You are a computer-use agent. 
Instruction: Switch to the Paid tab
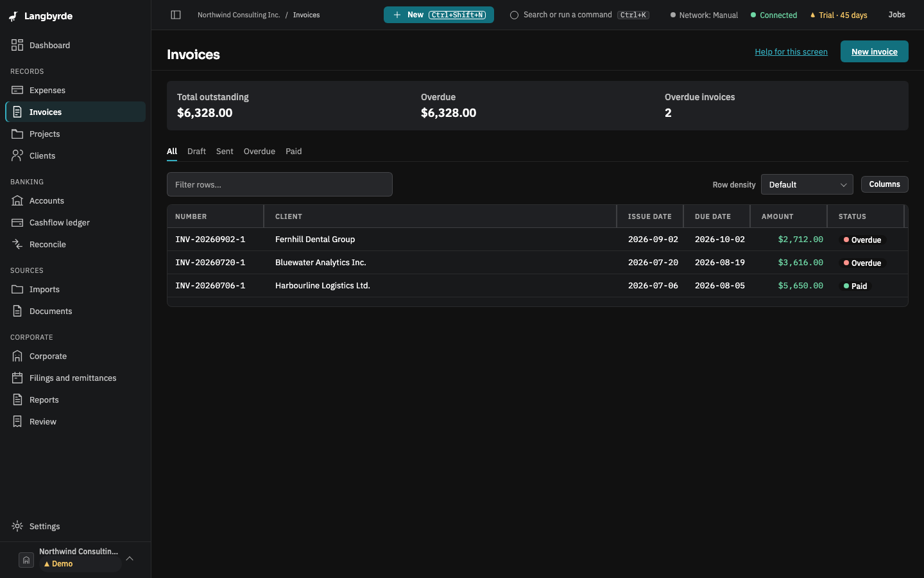tap(293, 152)
